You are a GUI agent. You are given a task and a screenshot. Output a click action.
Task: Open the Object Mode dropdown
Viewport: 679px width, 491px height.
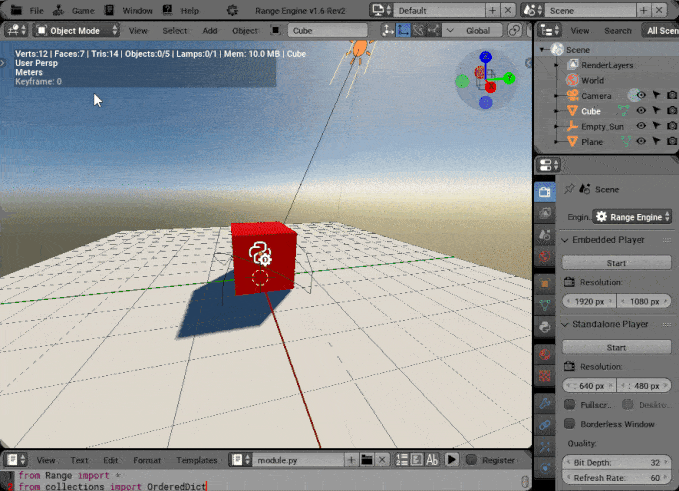tap(75, 30)
